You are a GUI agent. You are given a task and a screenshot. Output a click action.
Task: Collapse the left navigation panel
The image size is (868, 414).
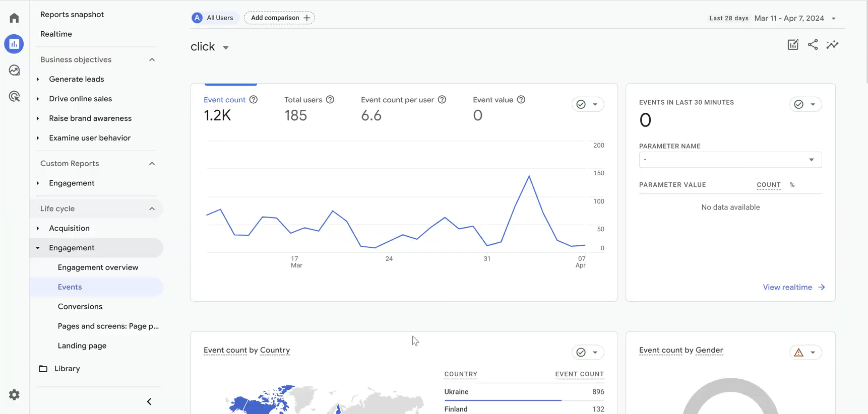[149, 401]
